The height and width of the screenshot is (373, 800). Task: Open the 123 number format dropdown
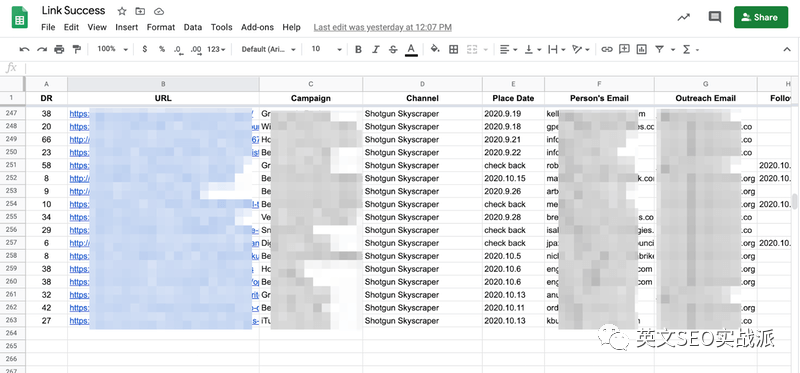coord(216,49)
